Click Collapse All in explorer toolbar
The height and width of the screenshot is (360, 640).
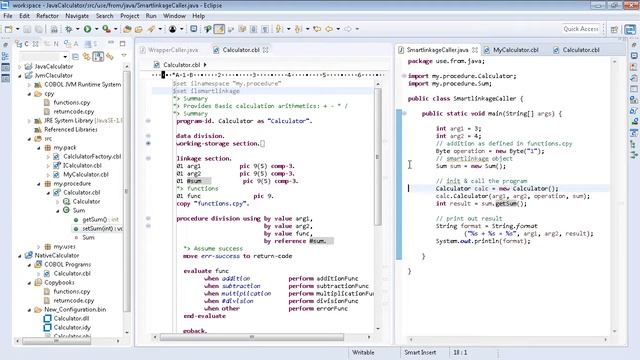coord(76,57)
